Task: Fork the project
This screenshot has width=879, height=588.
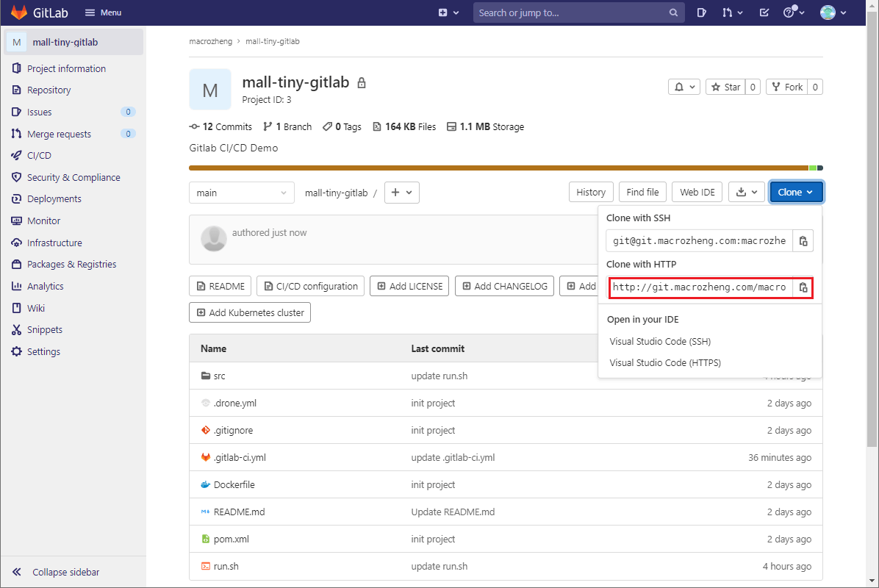Action: click(x=787, y=87)
